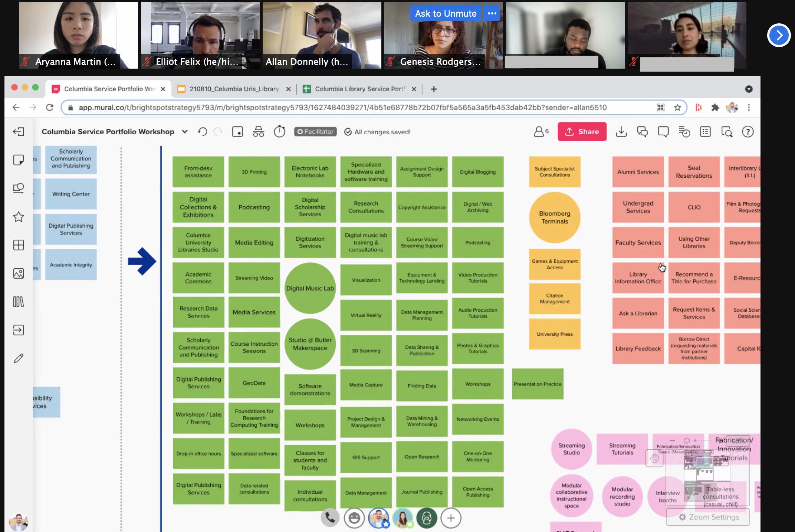Click the red Share button

582,132
